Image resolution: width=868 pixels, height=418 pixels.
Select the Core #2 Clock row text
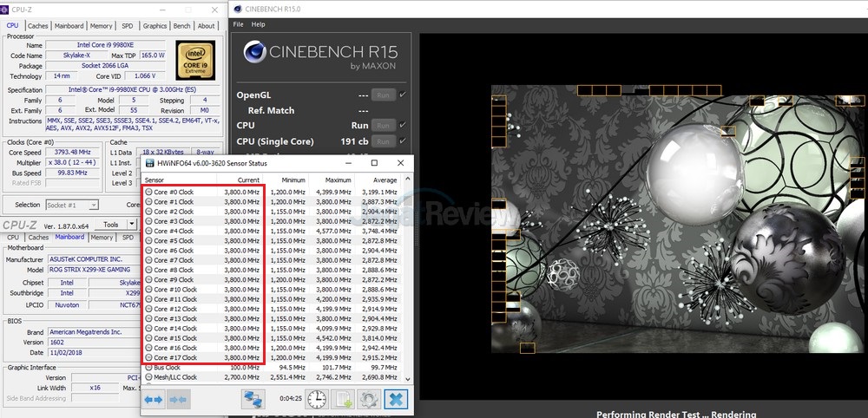tap(174, 212)
